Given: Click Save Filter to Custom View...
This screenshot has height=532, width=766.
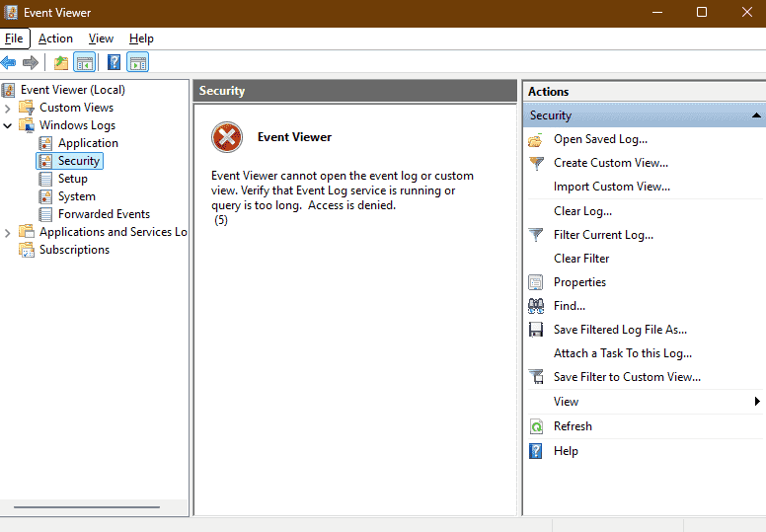Looking at the screenshot, I should pos(627,377).
